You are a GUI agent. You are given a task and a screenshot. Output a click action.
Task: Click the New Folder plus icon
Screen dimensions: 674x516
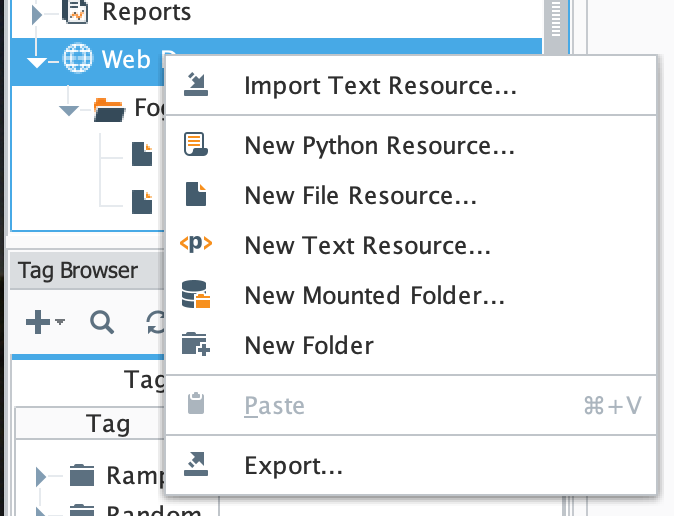[195, 346]
